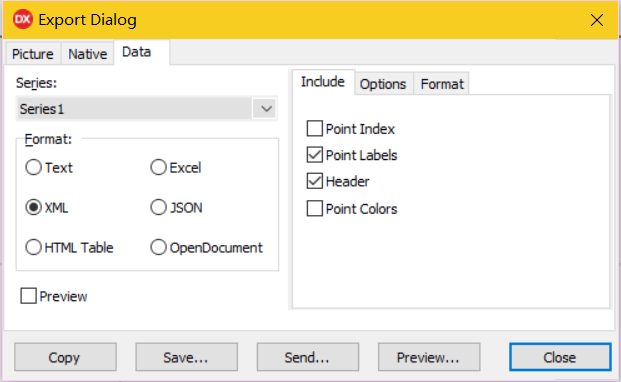Enable the Point Colors checkbox
Image resolution: width=621 pixels, height=382 pixels.
(315, 208)
